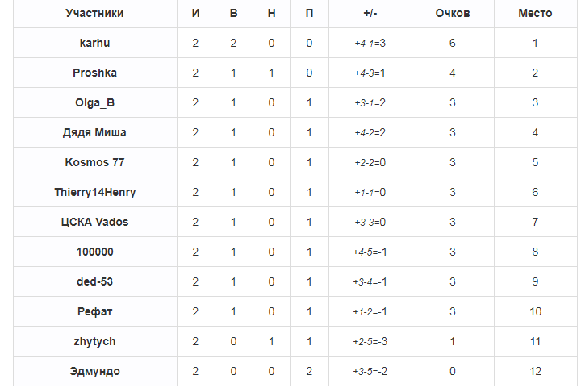Screen dimensions: 581x392
Task: Click Эдмундо's goal difference +3-5=-2
Action: coord(370,372)
